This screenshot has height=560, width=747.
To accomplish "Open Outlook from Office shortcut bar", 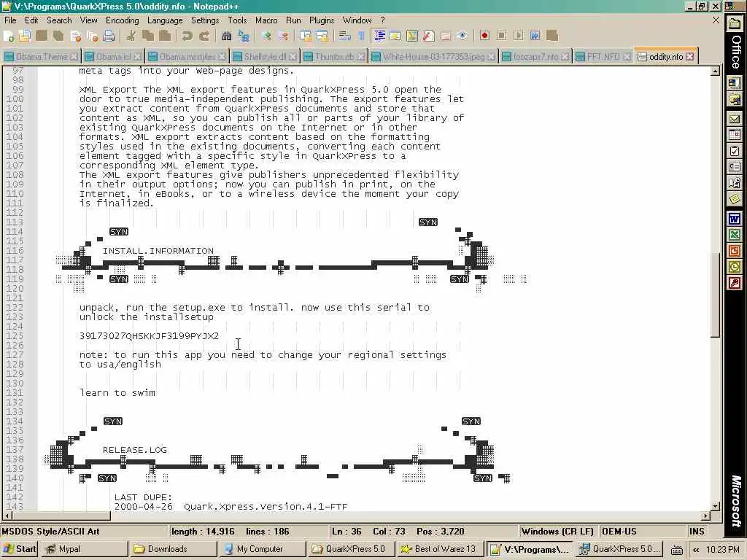I will coord(735,267).
